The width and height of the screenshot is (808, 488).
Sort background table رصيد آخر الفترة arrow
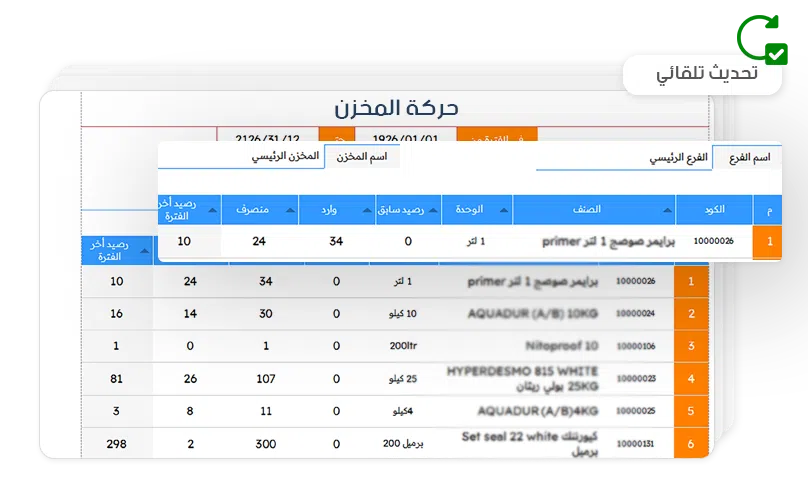click(144, 251)
